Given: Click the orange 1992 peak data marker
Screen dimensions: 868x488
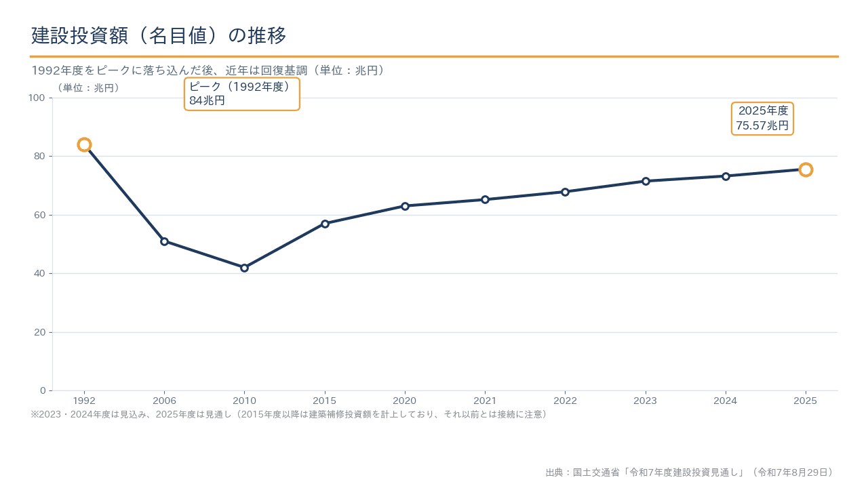Looking at the screenshot, I should point(84,144).
